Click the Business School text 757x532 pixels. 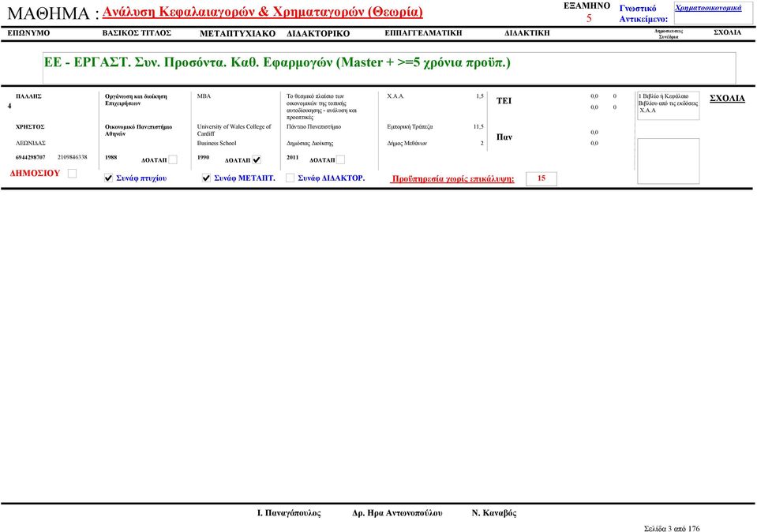[x=217, y=144]
